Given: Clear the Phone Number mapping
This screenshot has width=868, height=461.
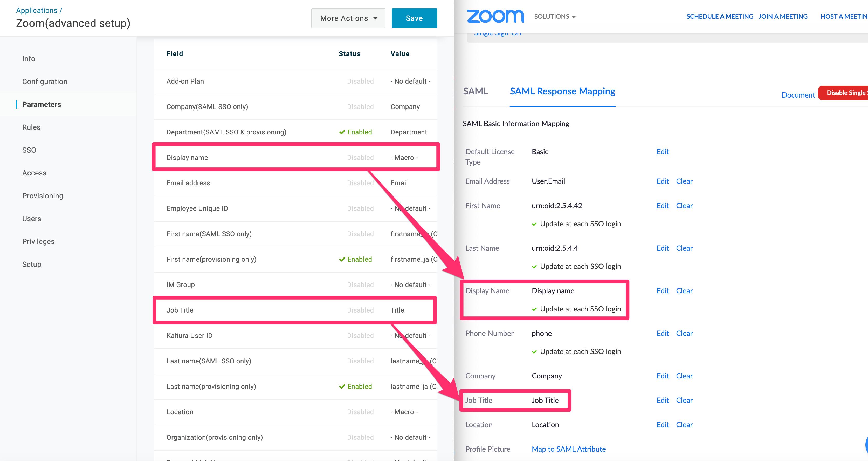Looking at the screenshot, I should click(x=684, y=334).
